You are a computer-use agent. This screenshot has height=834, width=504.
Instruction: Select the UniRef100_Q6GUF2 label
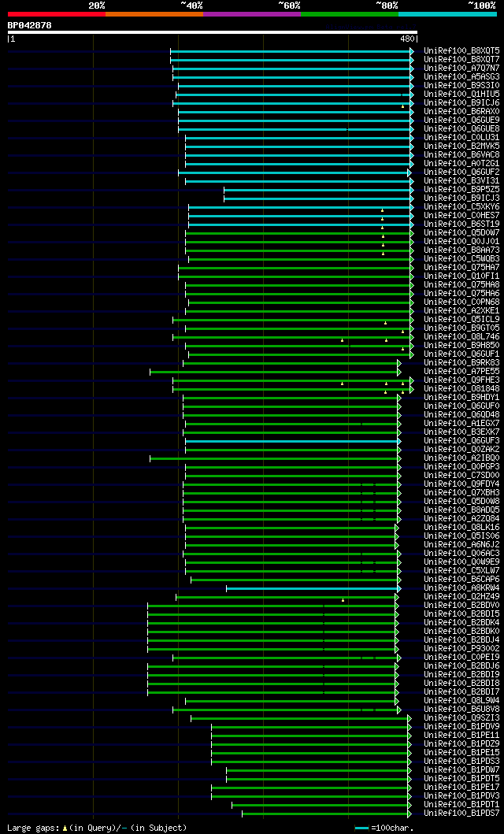click(461, 172)
